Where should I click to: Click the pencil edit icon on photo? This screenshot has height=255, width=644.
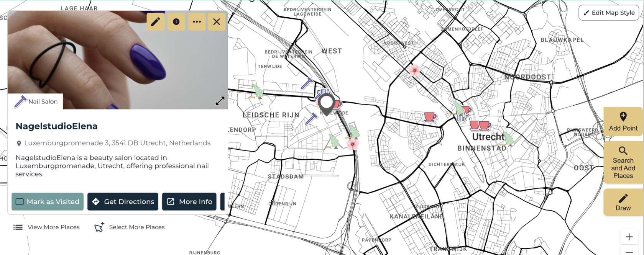155,22
